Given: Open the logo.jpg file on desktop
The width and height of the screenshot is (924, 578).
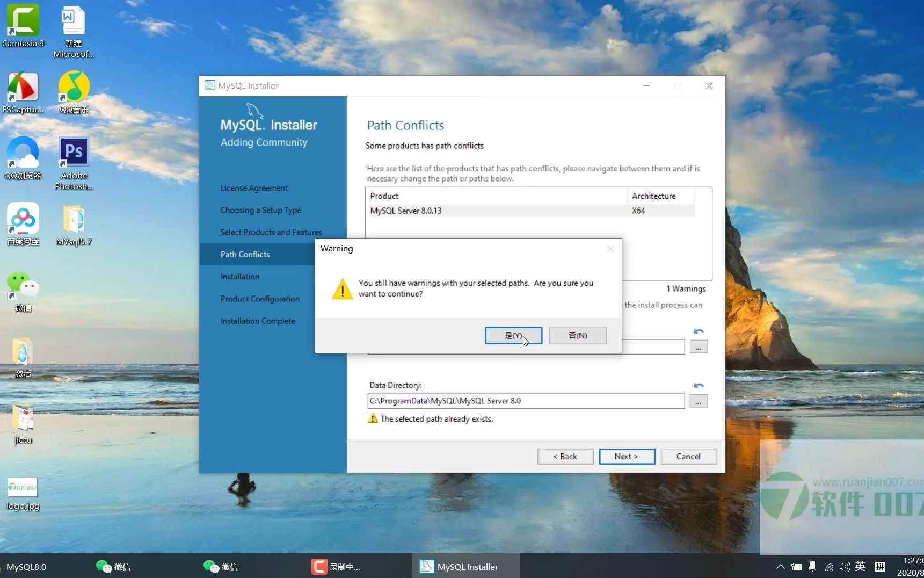Looking at the screenshot, I should (23, 494).
